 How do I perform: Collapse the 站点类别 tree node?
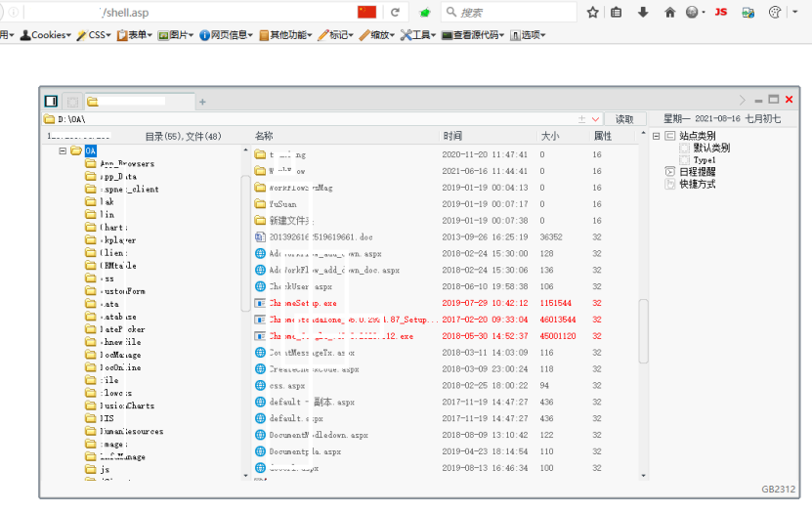(x=656, y=136)
